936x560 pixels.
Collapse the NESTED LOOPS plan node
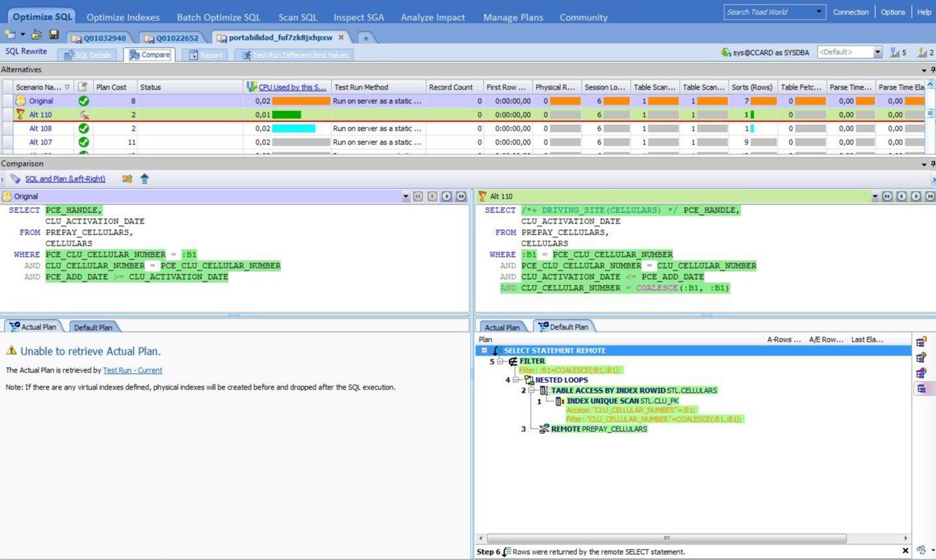pos(516,380)
